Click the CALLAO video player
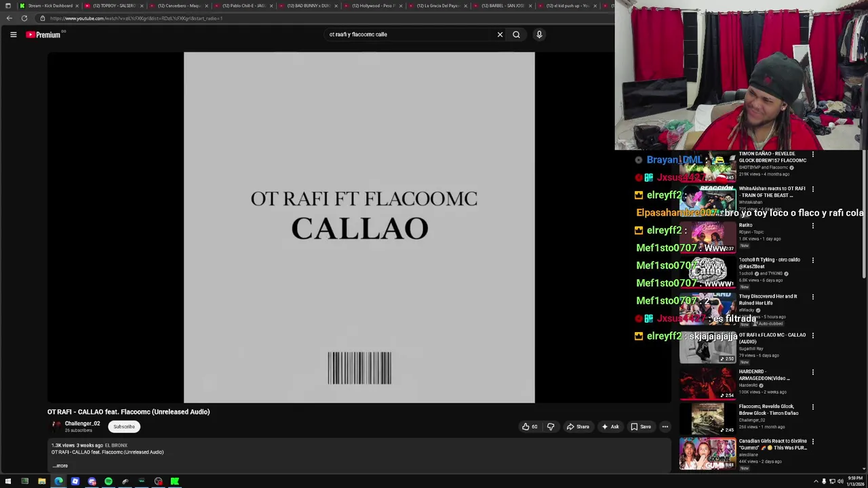Image resolution: width=868 pixels, height=488 pixels. 359,228
